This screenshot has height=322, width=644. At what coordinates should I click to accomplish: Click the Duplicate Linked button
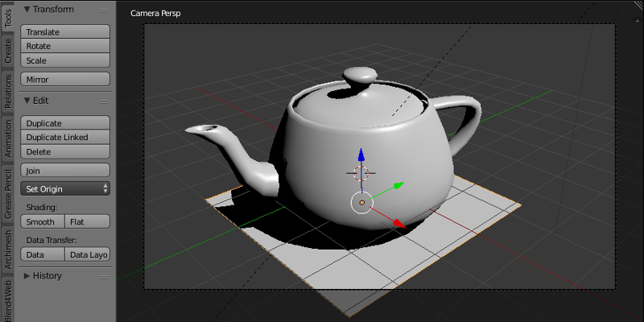coord(65,138)
